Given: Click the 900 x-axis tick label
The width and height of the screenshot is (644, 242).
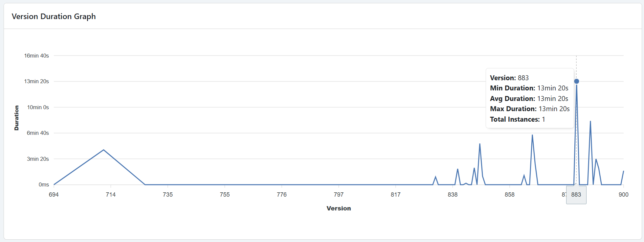Looking at the screenshot, I should click(623, 195).
